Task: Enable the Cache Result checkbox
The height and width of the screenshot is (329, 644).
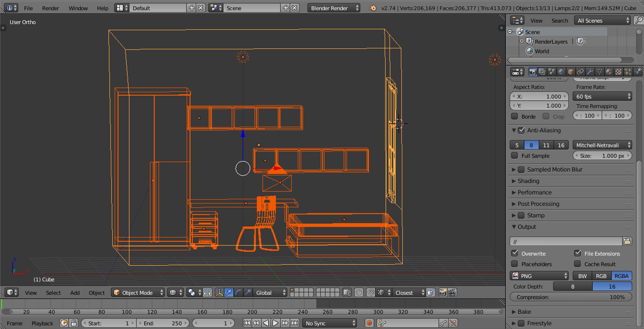Action: click(x=578, y=264)
